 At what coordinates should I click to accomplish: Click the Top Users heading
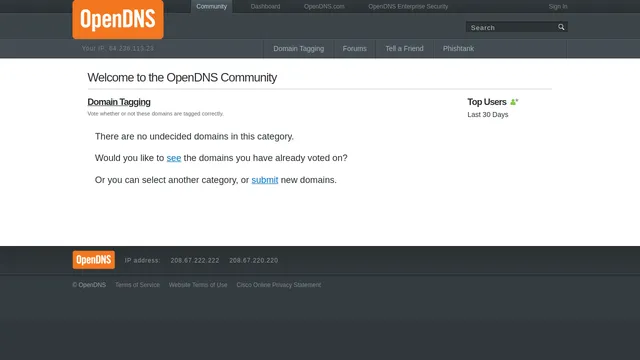487,102
